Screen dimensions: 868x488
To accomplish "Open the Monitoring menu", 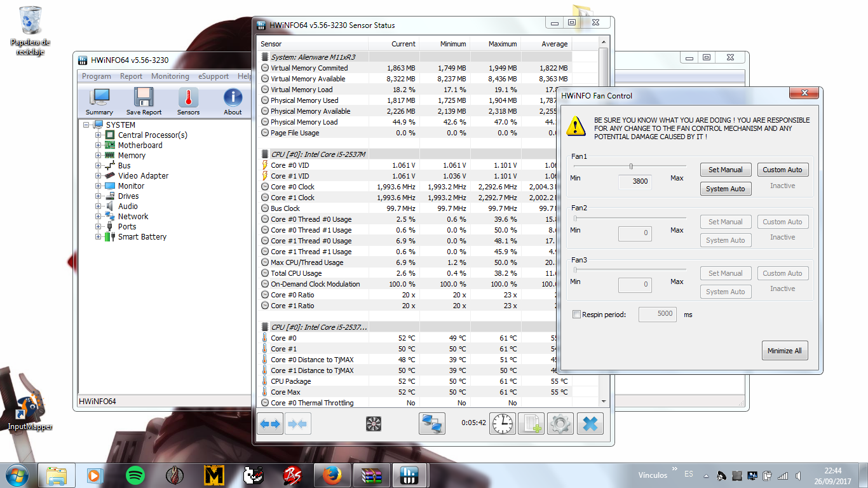I will pos(170,76).
